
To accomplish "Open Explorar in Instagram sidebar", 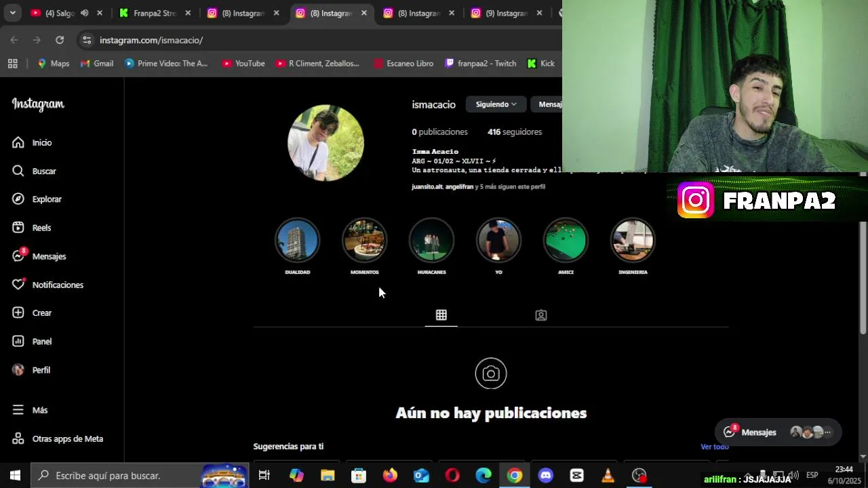I will pyautogui.click(x=37, y=199).
